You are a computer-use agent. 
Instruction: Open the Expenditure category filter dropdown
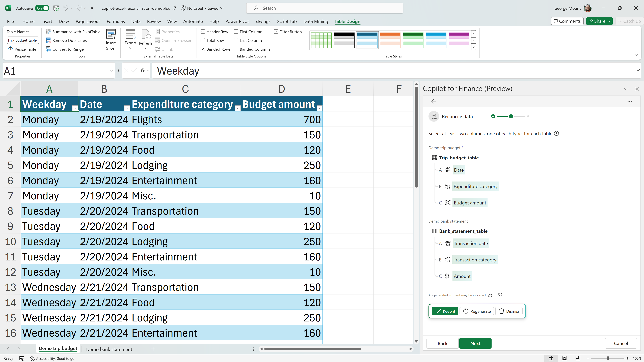tap(238, 108)
